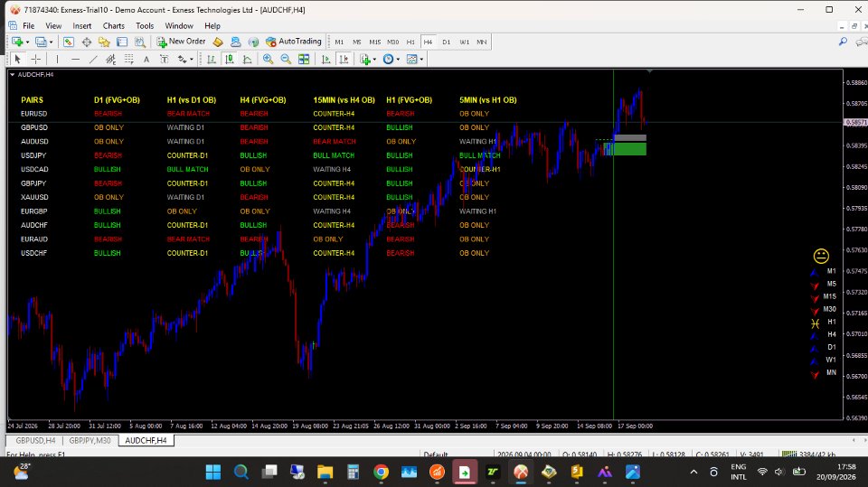Switch chart to D1 timeframe button

(446, 42)
